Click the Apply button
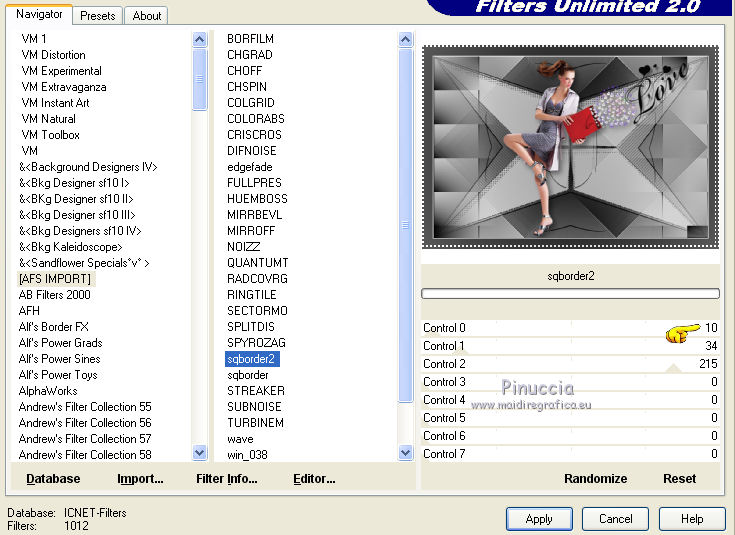This screenshot has width=735, height=535. (x=539, y=519)
